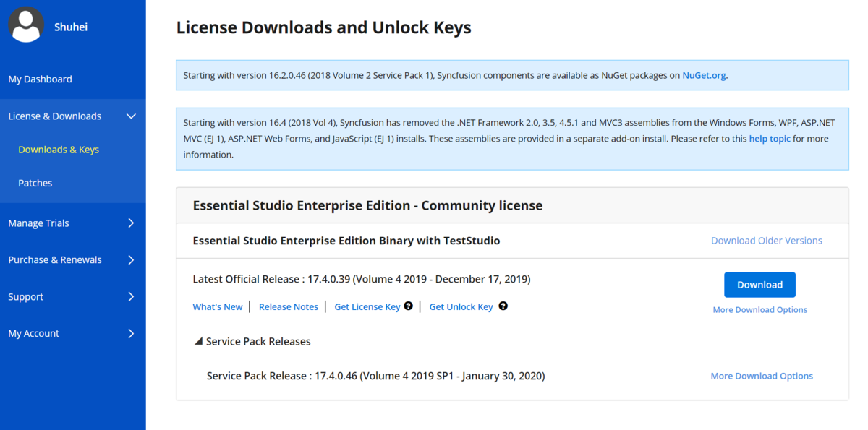
Task: Click the user avatar icon
Action: coord(26,25)
